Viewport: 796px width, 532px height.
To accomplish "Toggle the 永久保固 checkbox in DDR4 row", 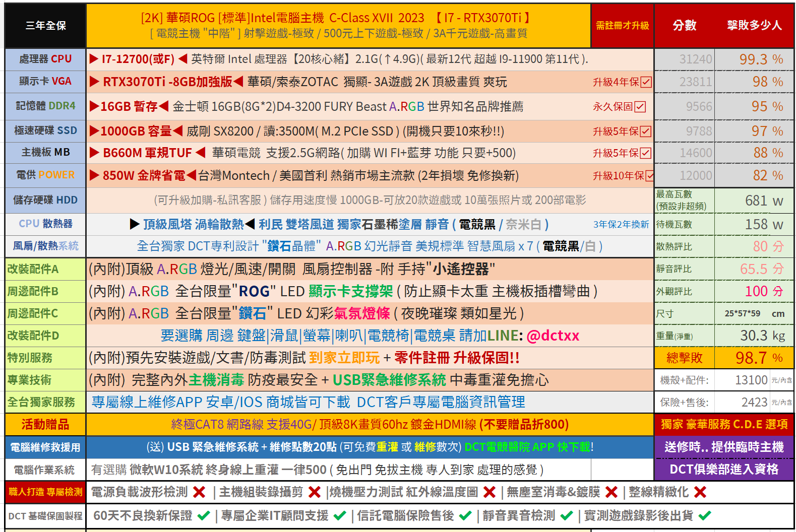I will click(640, 107).
